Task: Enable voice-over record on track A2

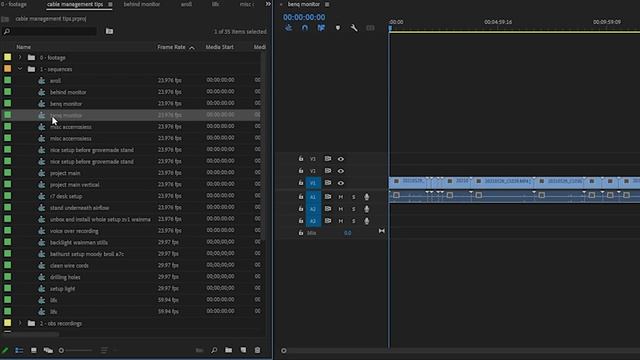Action: click(367, 209)
